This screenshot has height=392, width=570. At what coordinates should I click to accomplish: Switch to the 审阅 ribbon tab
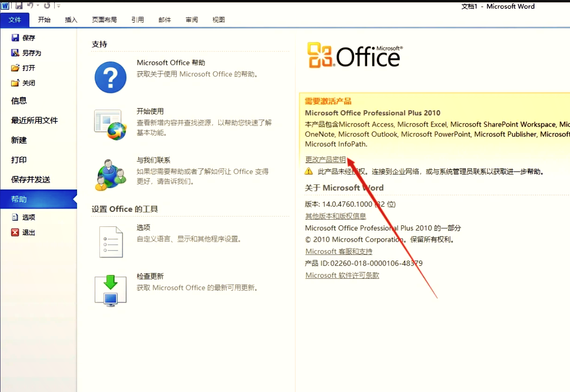coord(192,20)
